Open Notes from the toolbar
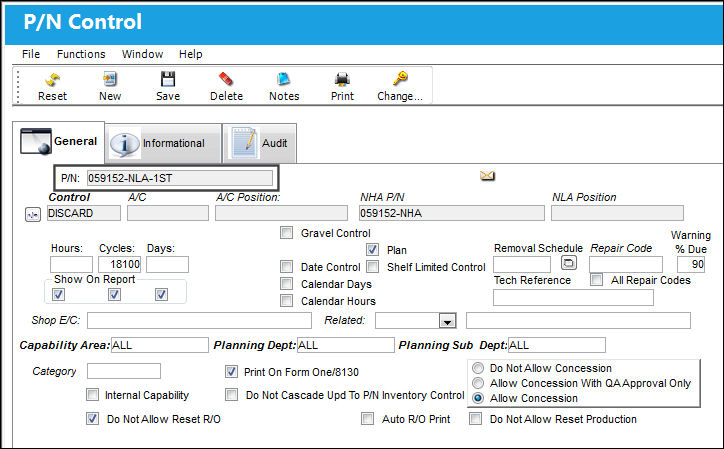 (x=284, y=79)
